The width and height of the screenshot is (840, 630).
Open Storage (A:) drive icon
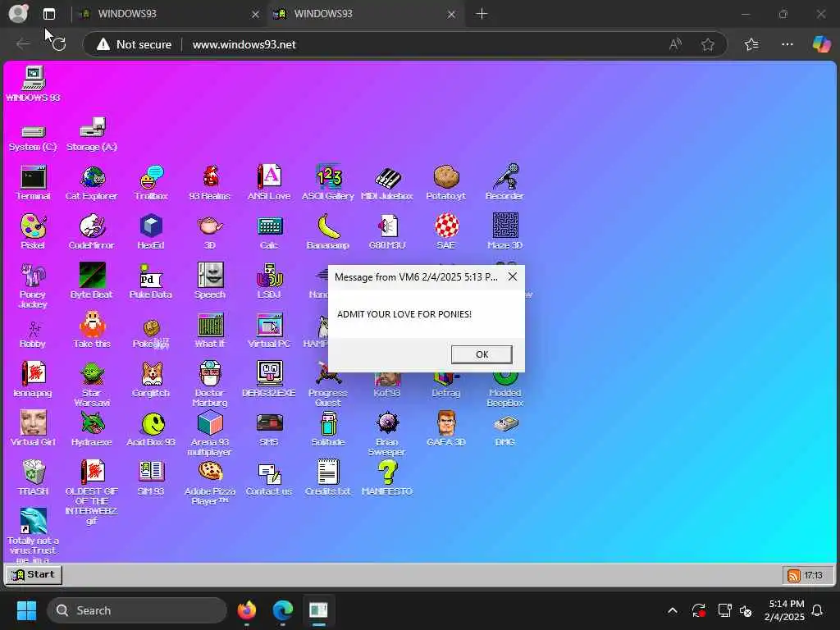pyautogui.click(x=92, y=135)
